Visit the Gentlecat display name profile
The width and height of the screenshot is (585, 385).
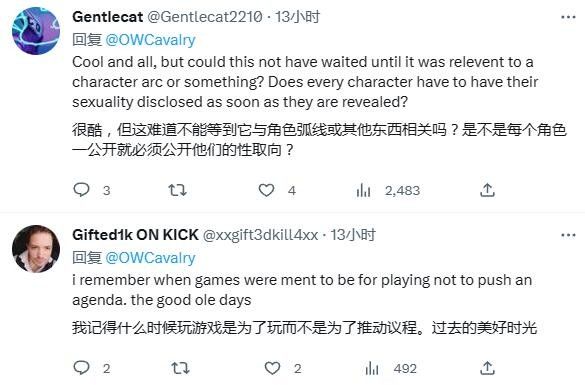(107, 17)
